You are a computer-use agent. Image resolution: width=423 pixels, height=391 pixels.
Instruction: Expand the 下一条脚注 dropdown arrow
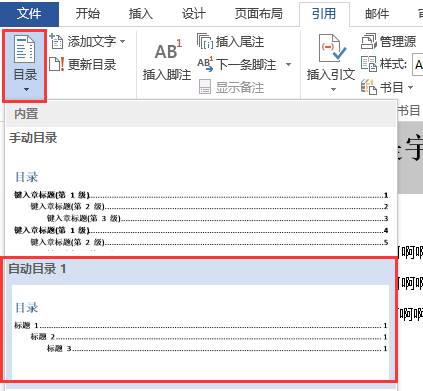(x=288, y=64)
